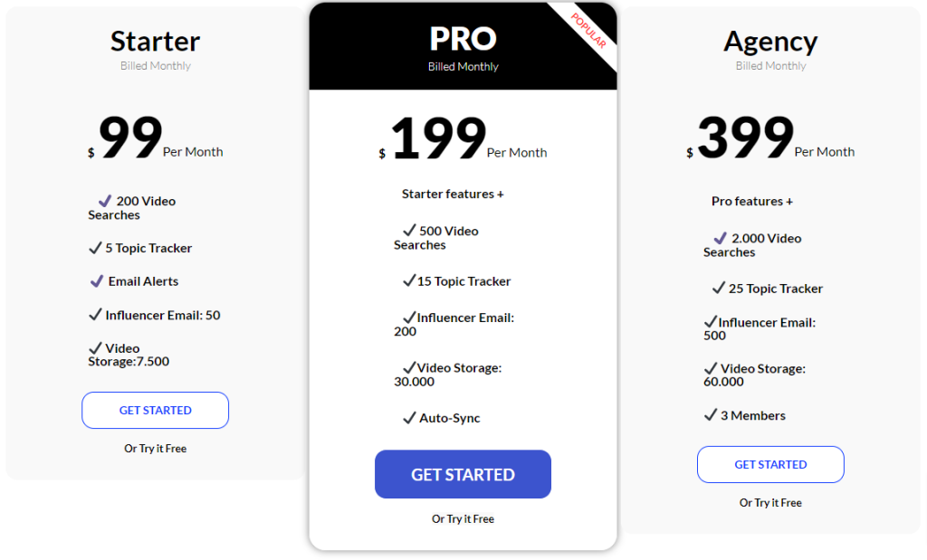The height and width of the screenshot is (560, 927).
Task: Click the checkmark beside Influencer Email: 50
Action: [94, 315]
